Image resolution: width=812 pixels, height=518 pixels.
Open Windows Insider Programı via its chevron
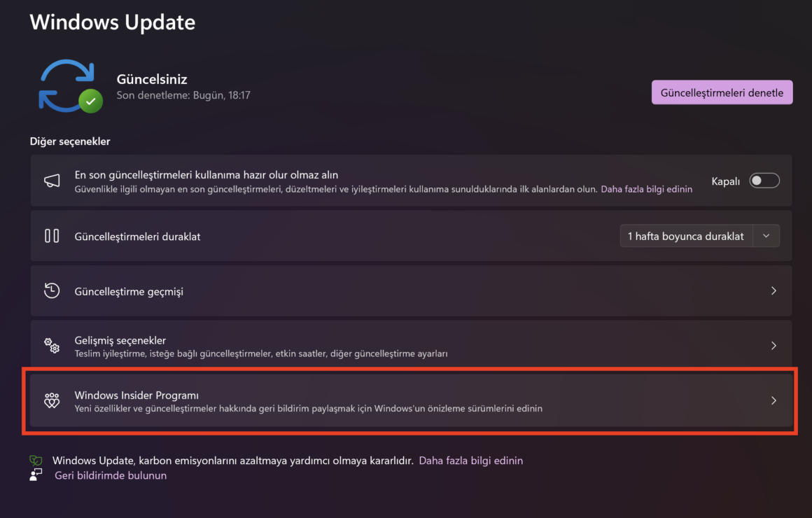pyautogui.click(x=773, y=400)
